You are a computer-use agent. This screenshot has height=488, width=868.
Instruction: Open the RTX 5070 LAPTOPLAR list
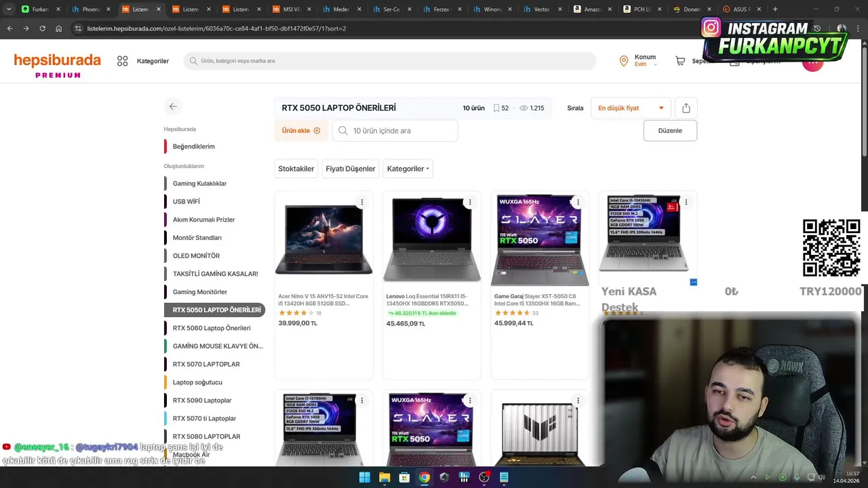[205, 364]
